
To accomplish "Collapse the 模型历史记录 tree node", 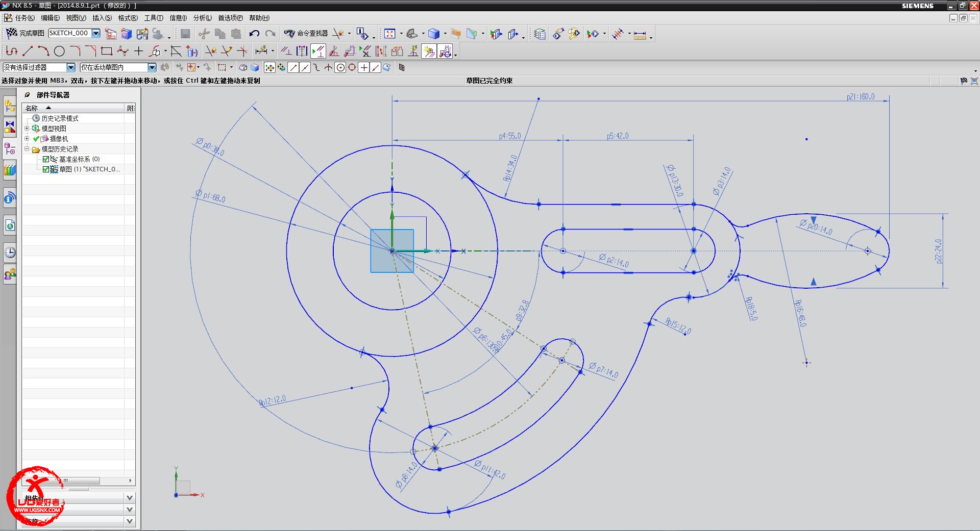I will coord(27,149).
